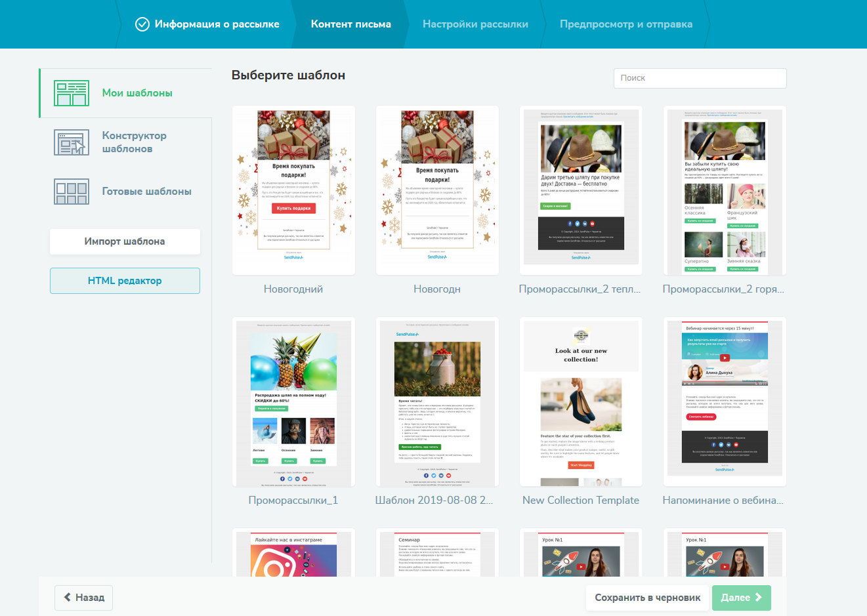Click the My Templates icon in sidebar
The width and height of the screenshot is (867, 616).
click(x=72, y=93)
